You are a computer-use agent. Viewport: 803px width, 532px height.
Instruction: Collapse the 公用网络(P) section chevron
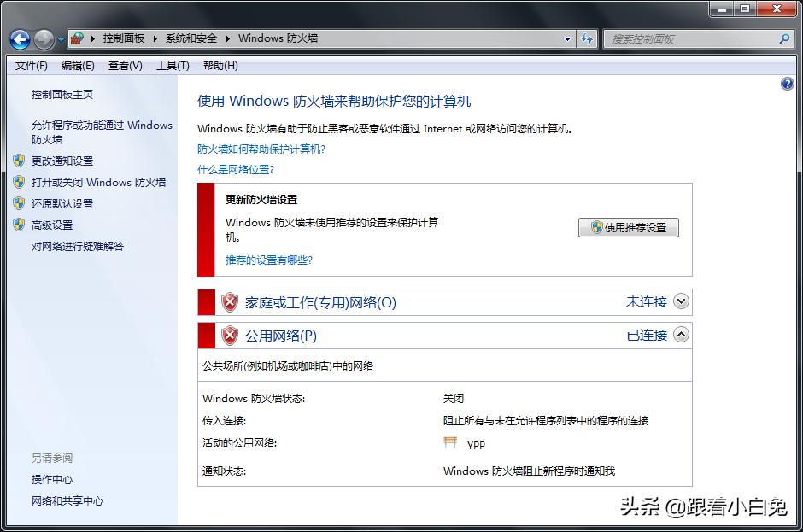[x=681, y=335]
